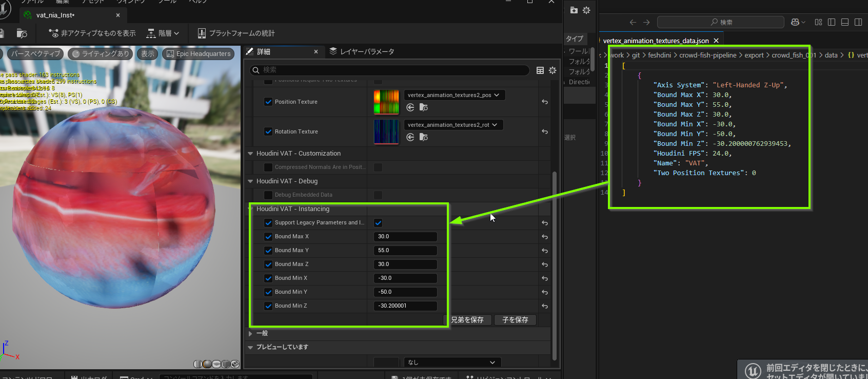Select the vat_nia_Inst editor tab
This screenshot has height=379, width=868.
(72, 15)
